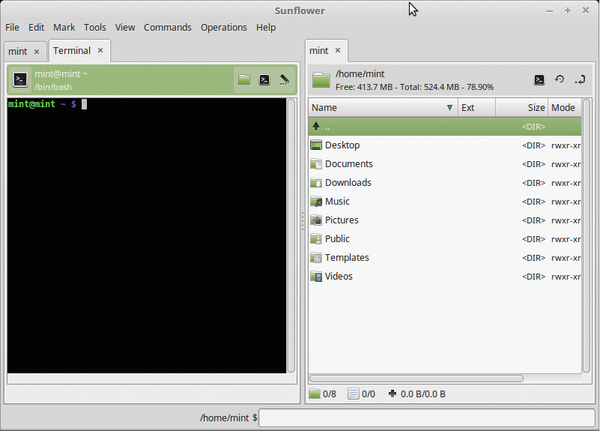Click the folder icon beside /home/mint path
The width and height of the screenshot is (600, 431).
[x=321, y=80]
